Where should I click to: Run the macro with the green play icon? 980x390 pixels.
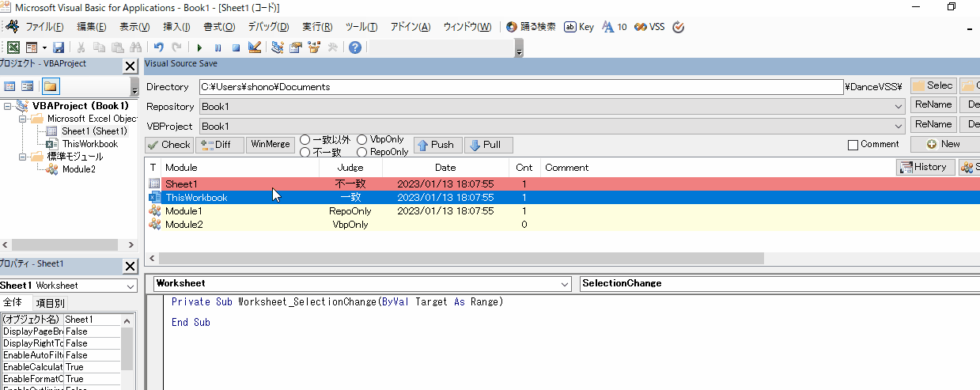point(200,47)
